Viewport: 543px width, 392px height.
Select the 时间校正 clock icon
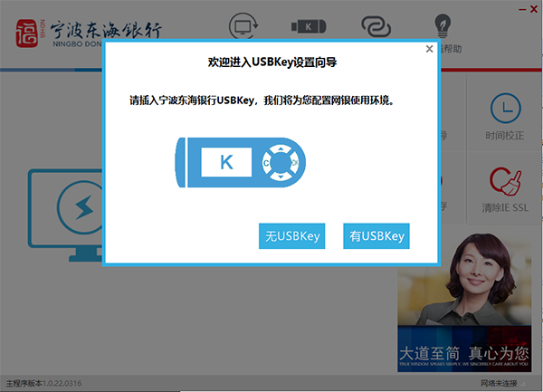pos(505,108)
